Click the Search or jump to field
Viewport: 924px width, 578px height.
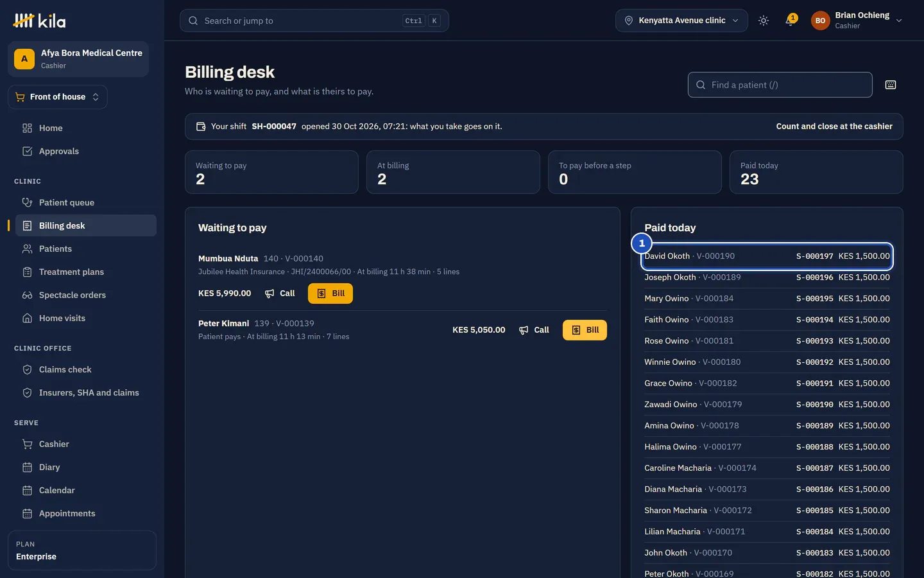[x=314, y=21]
